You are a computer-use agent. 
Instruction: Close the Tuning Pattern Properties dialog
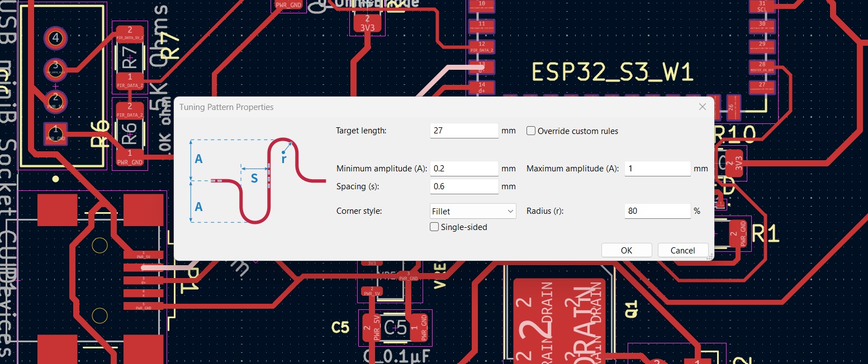click(x=703, y=107)
